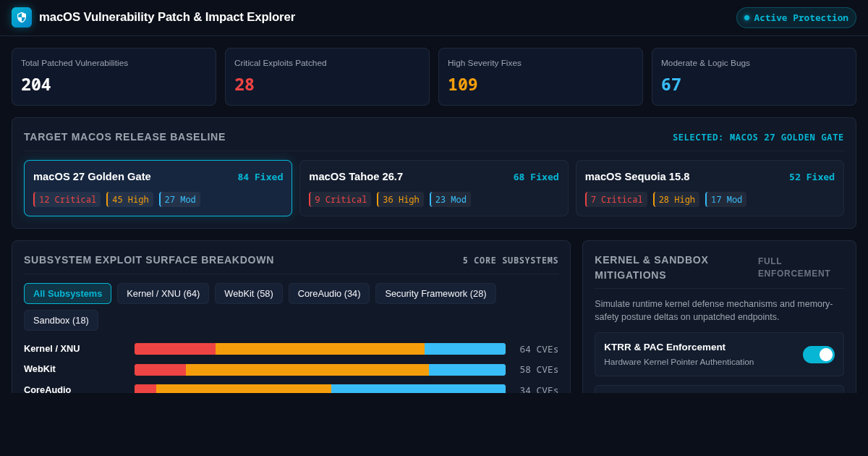Select the Moderate & Logic Bugs card
Image resolution: width=868 pixels, height=456 pixels.
tap(754, 77)
